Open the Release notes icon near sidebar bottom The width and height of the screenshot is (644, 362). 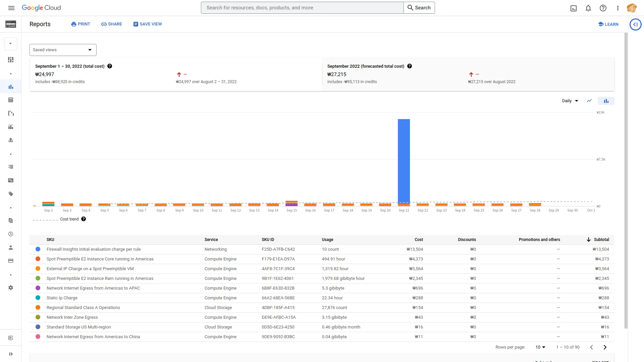pyautogui.click(x=11, y=338)
